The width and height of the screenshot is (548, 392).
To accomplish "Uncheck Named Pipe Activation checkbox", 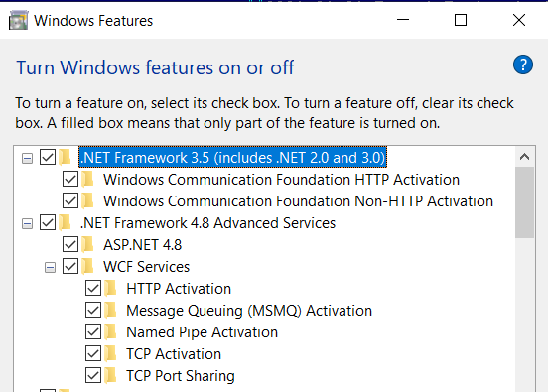I will [x=93, y=331].
